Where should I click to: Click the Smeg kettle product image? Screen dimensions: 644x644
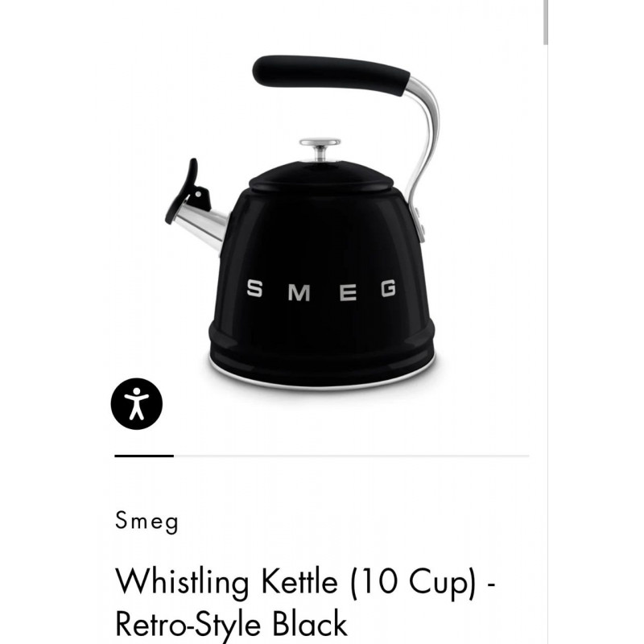303,223
